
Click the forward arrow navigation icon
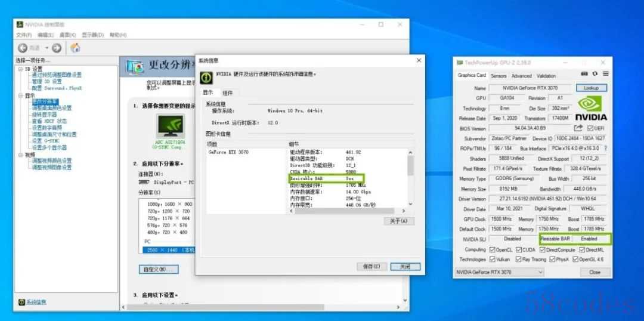(x=57, y=48)
